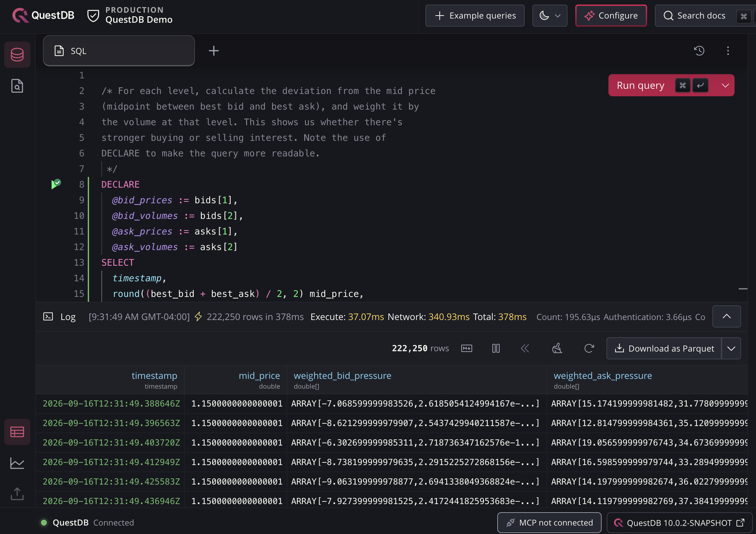Viewport: 756px width, 534px height.
Task: Open QuestDB 10.0.2-SNAPSHOT link
Action: click(680, 523)
